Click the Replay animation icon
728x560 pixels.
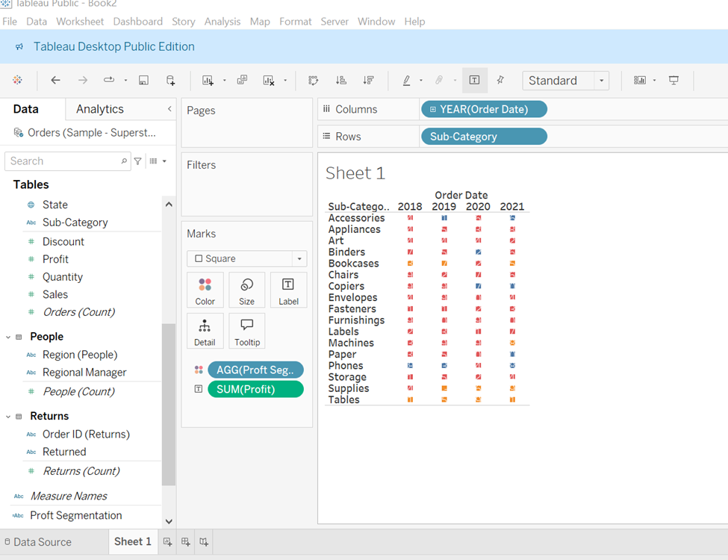point(109,80)
